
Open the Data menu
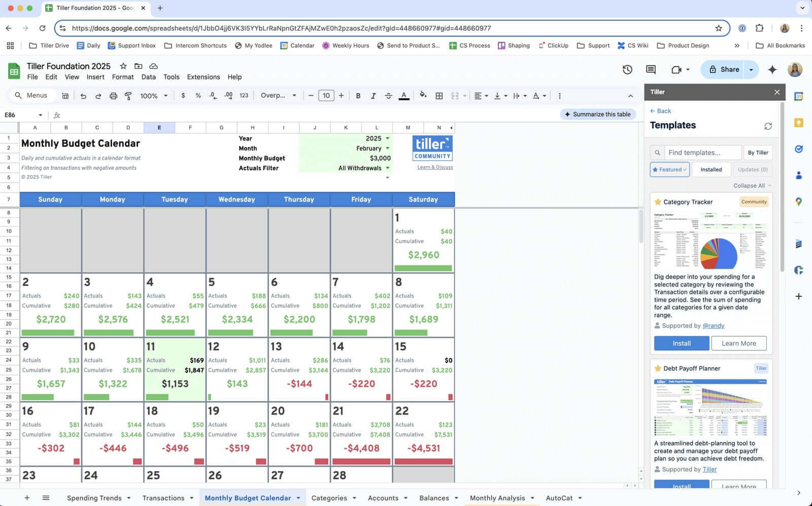click(x=148, y=77)
